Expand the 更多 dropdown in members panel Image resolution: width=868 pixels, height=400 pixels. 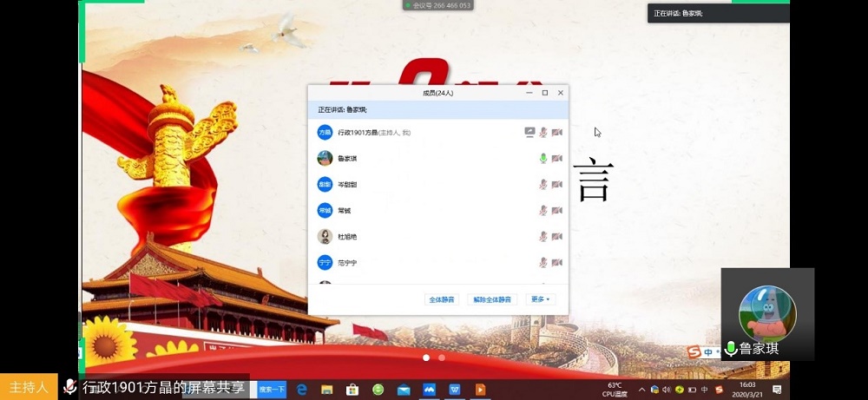pos(540,299)
